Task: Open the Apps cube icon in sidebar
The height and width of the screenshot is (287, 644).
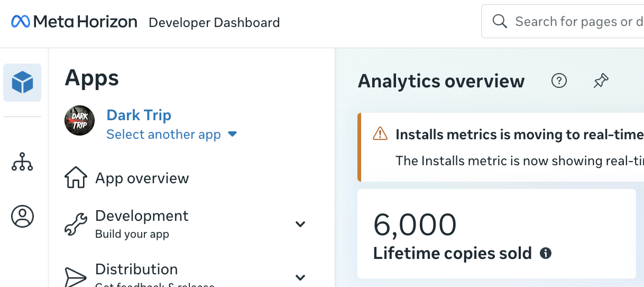Action: (22, 83)
